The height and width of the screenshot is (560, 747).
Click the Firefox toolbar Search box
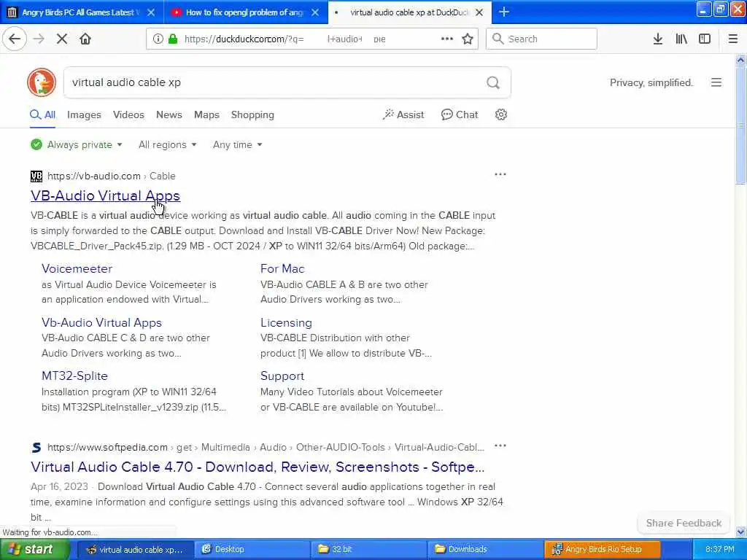tap(541, 39)
